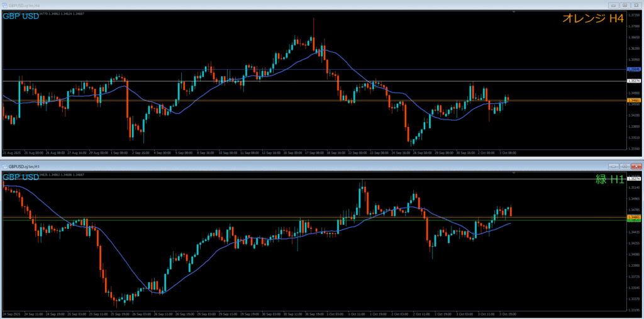
Task: Close the GBPUSD H1 chart window
Action: pos(635,166)
